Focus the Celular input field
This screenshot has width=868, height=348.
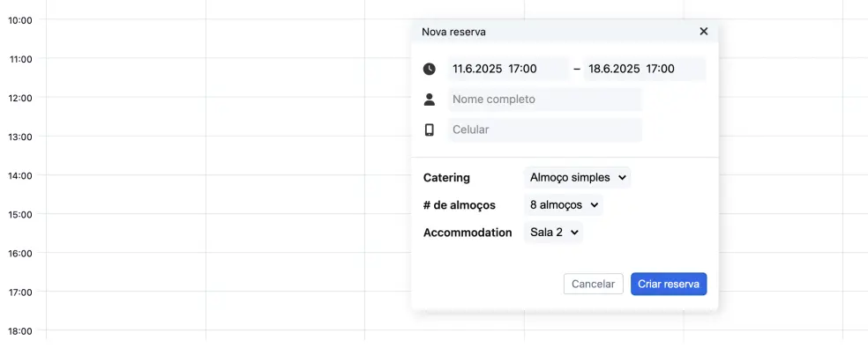click(545, 130)
